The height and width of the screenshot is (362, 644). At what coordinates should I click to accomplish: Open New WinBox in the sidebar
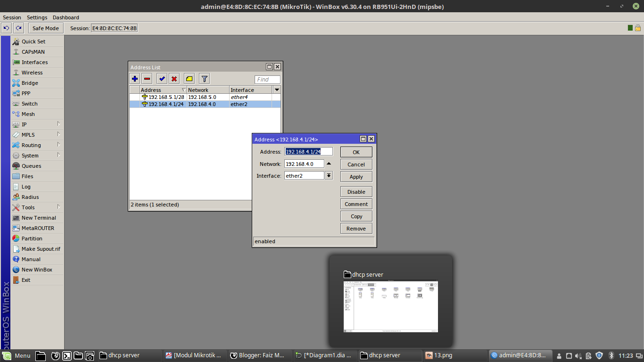pos(37,270)
